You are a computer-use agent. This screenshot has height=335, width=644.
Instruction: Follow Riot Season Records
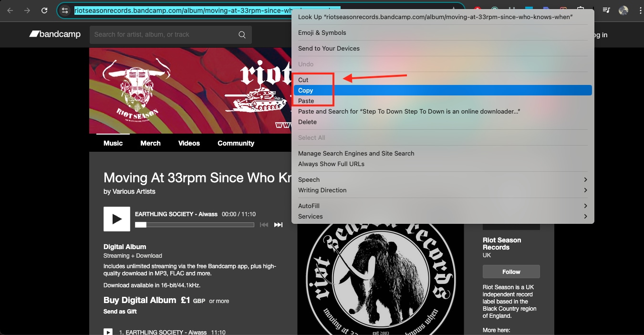(x=511, y=271)
